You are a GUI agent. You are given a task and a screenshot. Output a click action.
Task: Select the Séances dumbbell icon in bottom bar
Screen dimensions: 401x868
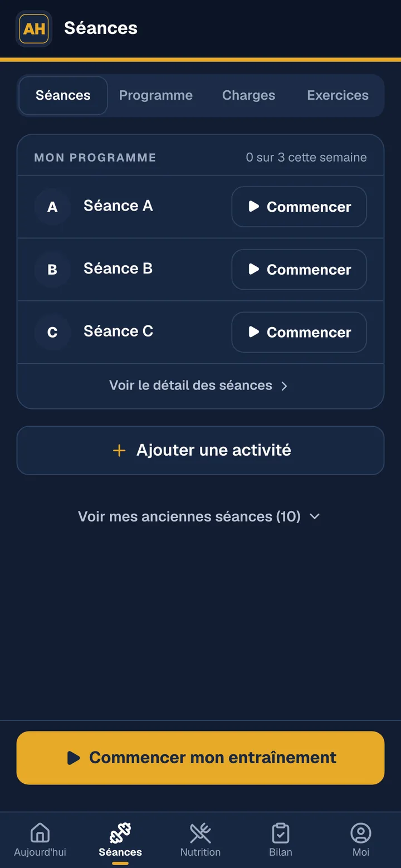click(x=120, y=833)
